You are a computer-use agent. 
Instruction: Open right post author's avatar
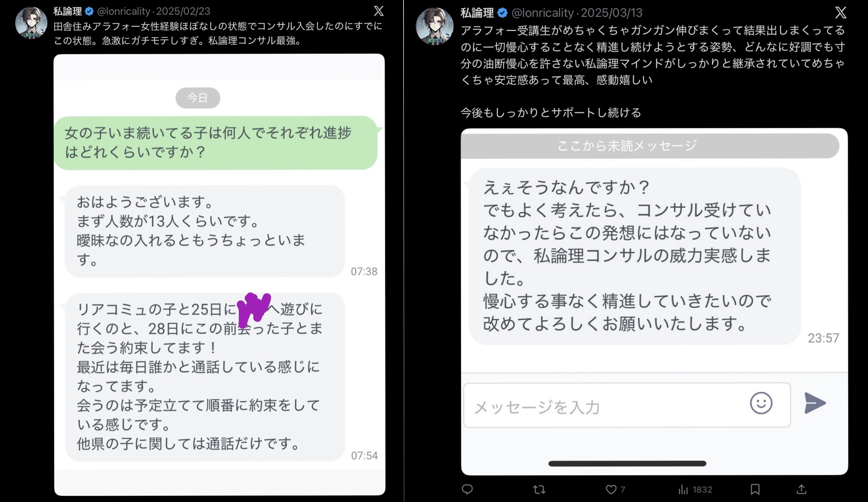pyautogui.click(x=434, y=26)
